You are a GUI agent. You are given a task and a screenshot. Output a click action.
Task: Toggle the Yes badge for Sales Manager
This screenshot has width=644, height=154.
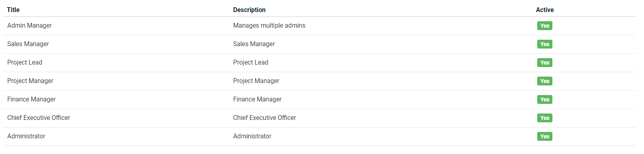coord(544,44)
